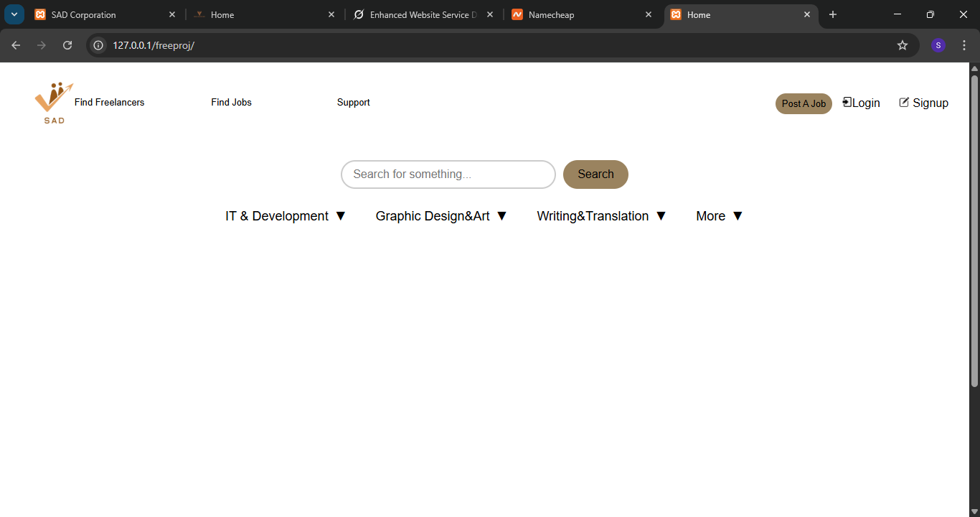
Task: Click the SAD logo icon
Action: (54, 102)
